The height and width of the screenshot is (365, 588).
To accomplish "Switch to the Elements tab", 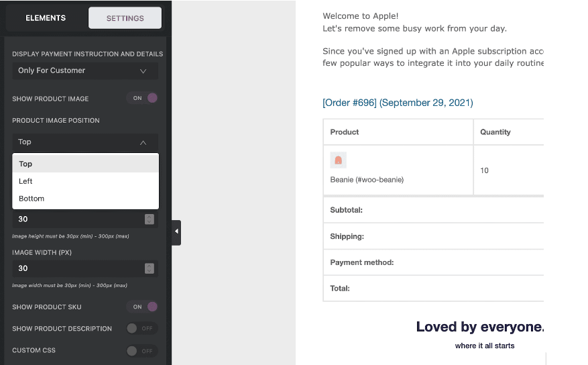I will pos(46,18).
